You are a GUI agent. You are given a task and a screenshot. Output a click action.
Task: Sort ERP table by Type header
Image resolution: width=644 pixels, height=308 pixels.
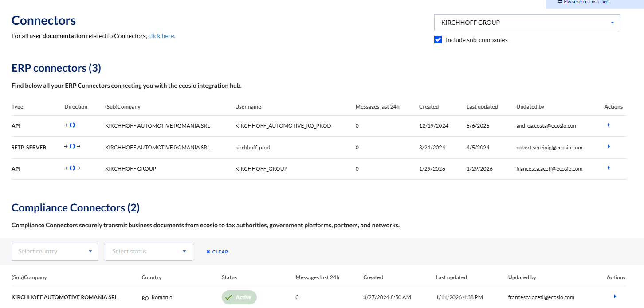(x=17, y=107)
